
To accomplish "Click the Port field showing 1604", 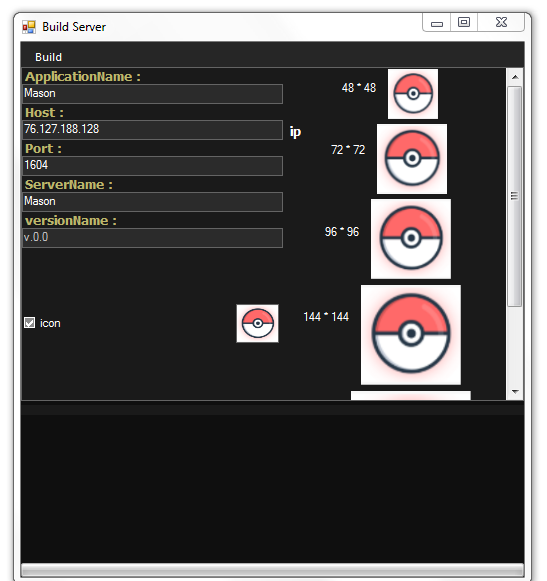I will tap(152, 166).
